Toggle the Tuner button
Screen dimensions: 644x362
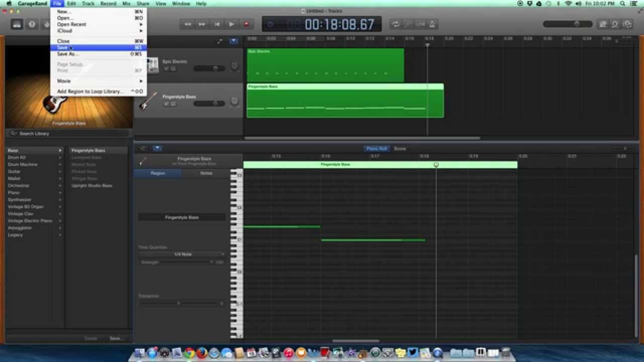(x=408, y=24)
